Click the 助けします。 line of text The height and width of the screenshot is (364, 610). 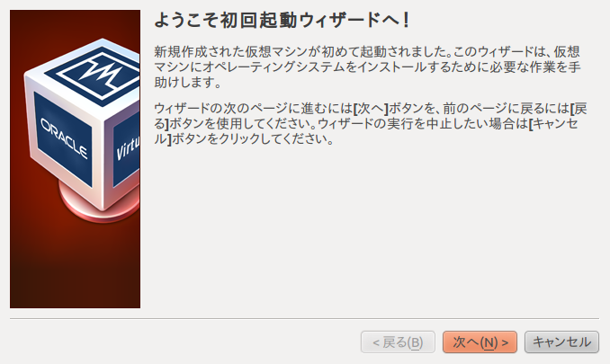[x=188, y=83]
